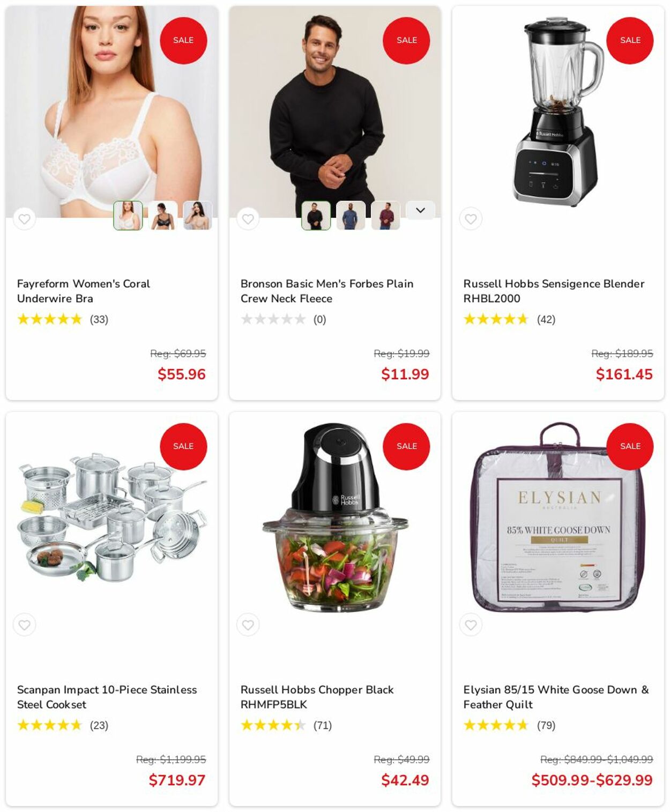670x812 pixels.
Task: Open Elysian 85/15 White Goose Down Quilt link
Action: pyautogui.click(x=556, y=697)
